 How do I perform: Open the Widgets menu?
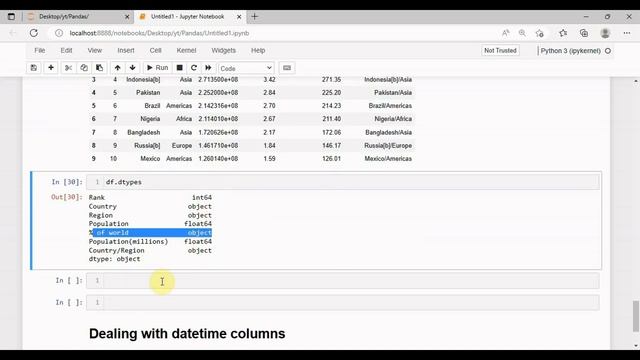tap(223, 51)
